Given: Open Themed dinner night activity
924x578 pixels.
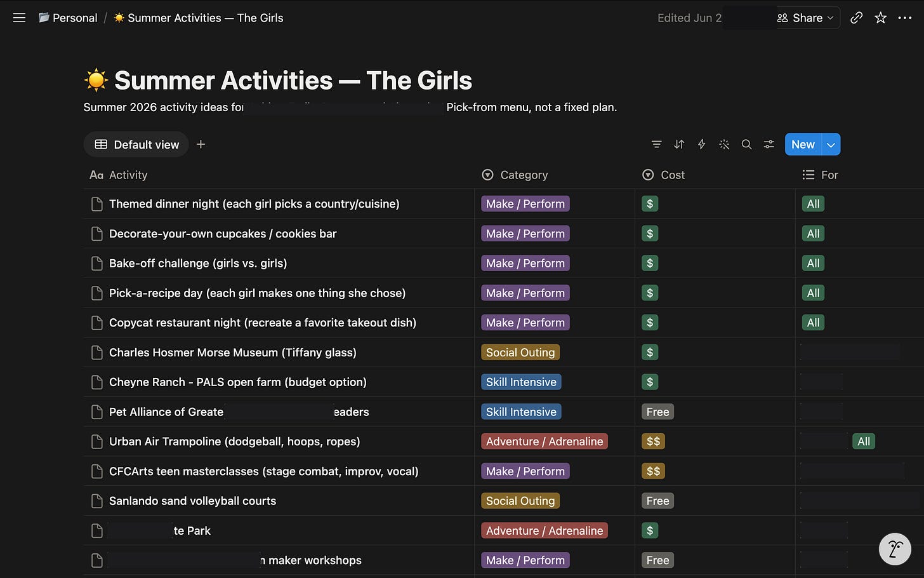Looking at the screenshot, I should (254, 204).
